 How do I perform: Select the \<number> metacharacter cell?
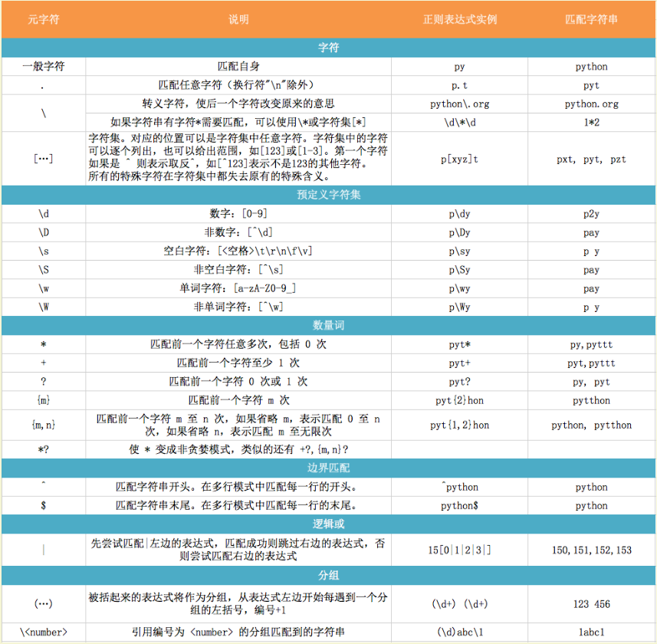tap(43, 632)
